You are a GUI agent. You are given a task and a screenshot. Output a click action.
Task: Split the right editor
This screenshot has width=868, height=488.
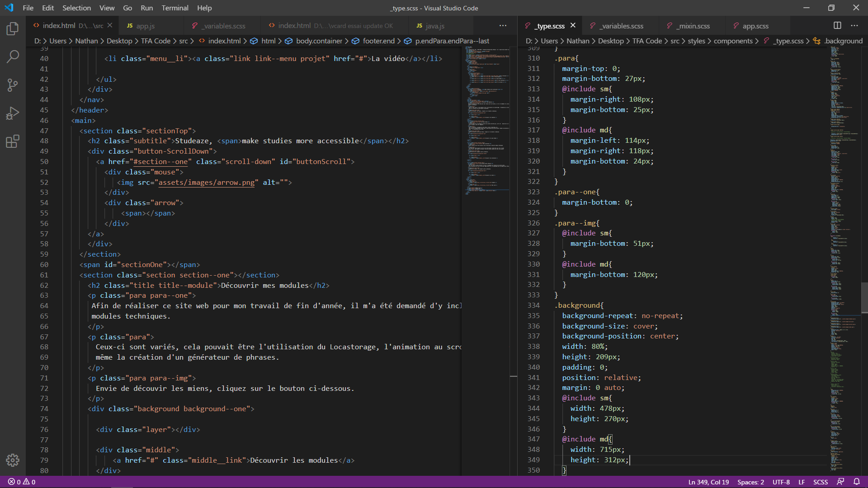coord(837,26)
